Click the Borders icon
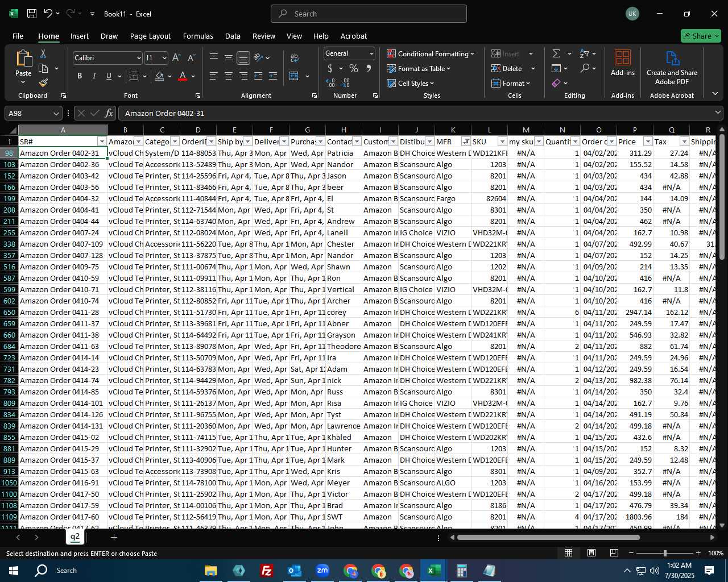 [134, 76]
